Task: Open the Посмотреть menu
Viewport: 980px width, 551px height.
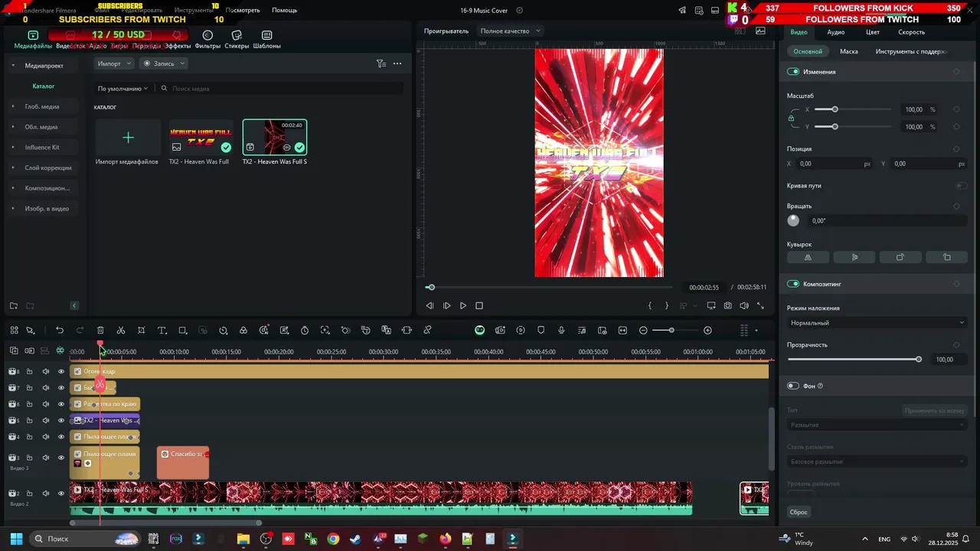Action: (x=243, y=10)
